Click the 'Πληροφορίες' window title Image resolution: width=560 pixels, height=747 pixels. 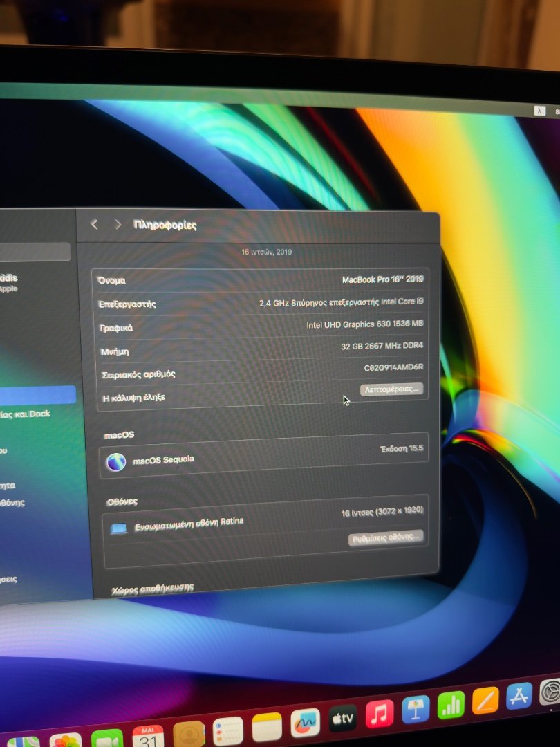[x=165, y=225]
